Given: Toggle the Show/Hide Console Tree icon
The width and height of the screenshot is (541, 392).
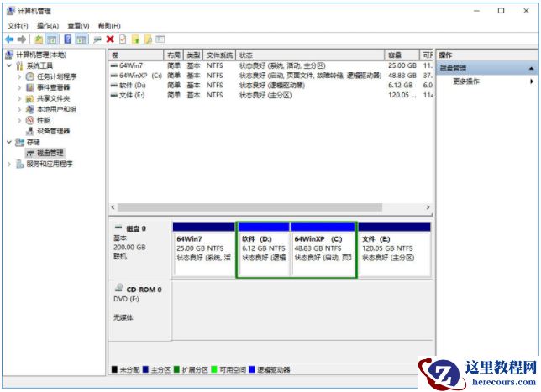Looking at the screenshot, I should (x=52, y=39).
